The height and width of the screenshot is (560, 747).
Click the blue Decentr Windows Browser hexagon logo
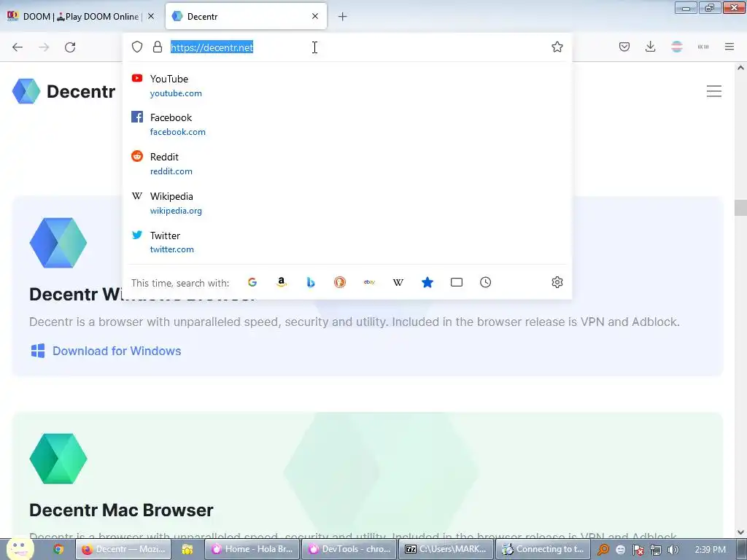pos(58,243)
